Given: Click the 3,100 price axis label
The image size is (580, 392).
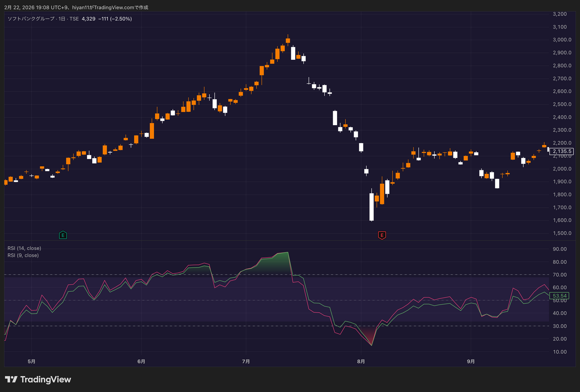Looking at the screenshot, I should click(x=560, y=27).
